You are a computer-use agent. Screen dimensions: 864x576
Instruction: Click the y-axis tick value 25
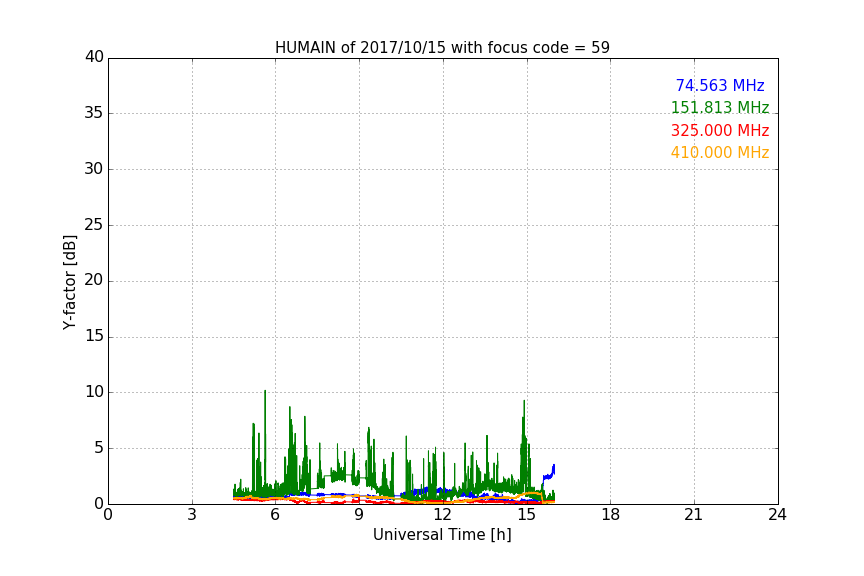pyautogui.click(x=94, y=224)
